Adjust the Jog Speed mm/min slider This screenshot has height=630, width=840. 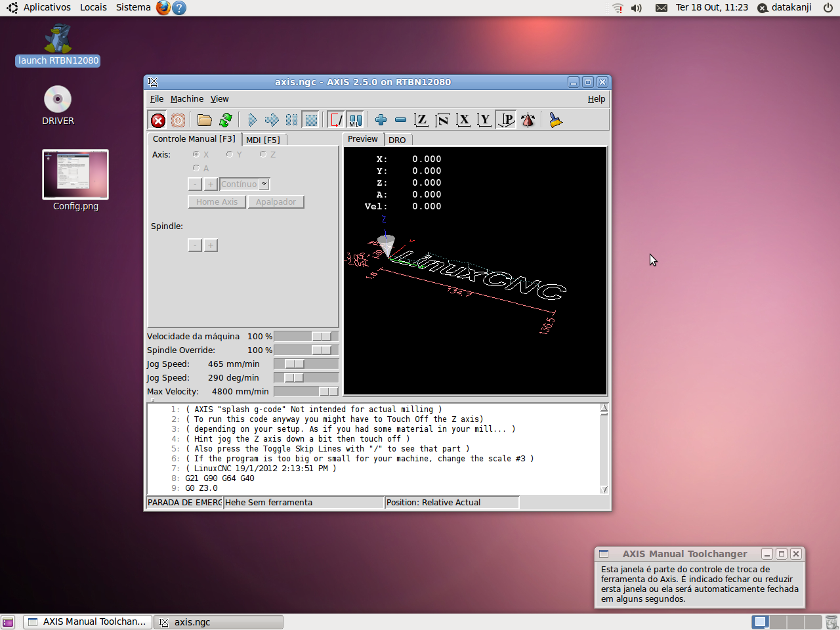click(306, 364)
